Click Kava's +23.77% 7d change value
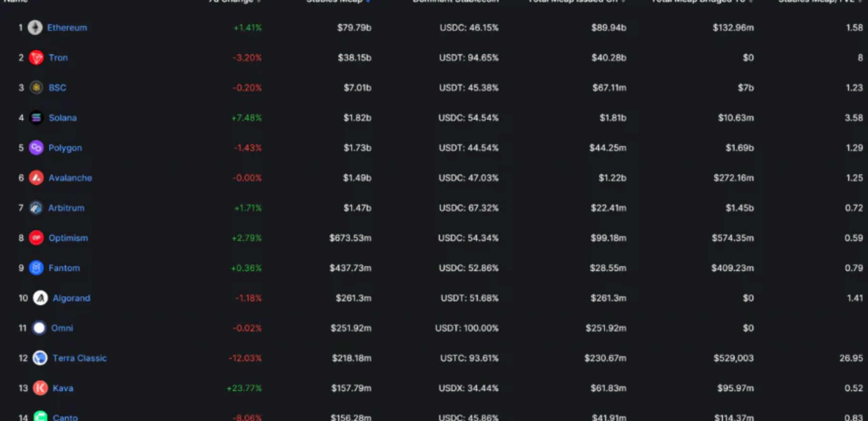The height and width of the screenshot is (421, 868). coord(244,388)
